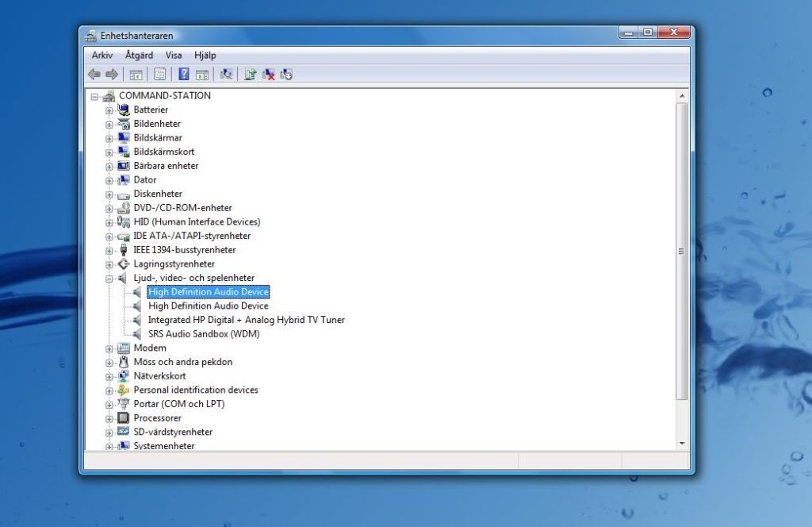Toggle the console tree pane toolbar icon
Screen dimensions: 812x527
click(x=136, y=75)
